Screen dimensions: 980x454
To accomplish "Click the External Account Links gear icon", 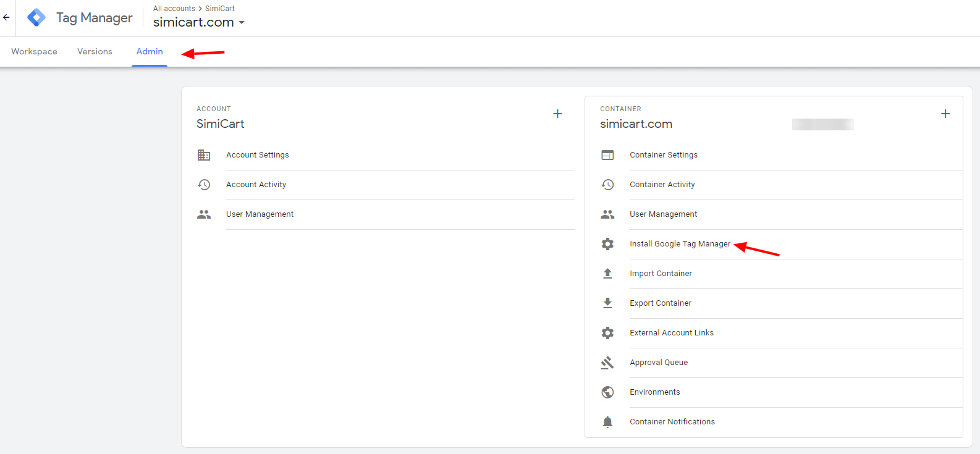I will point(607,333).
